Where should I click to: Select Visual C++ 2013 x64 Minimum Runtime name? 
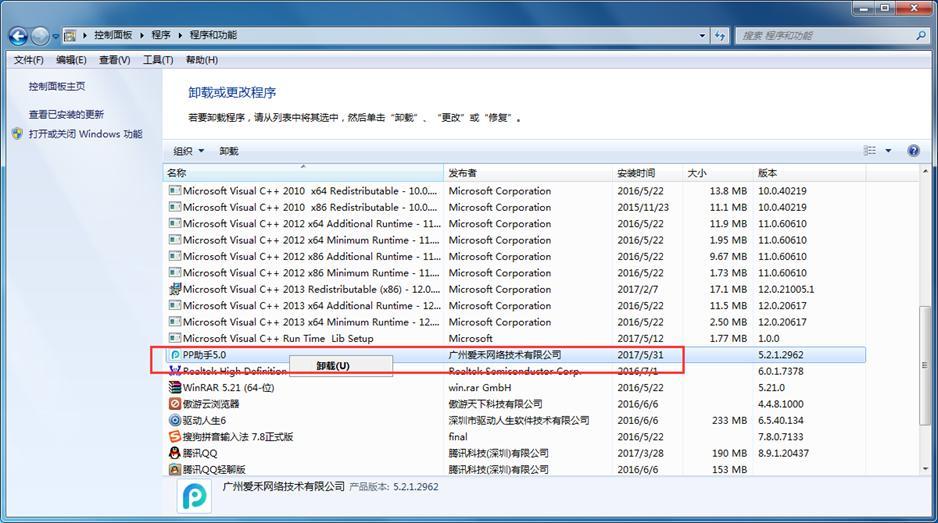[311, 322]
